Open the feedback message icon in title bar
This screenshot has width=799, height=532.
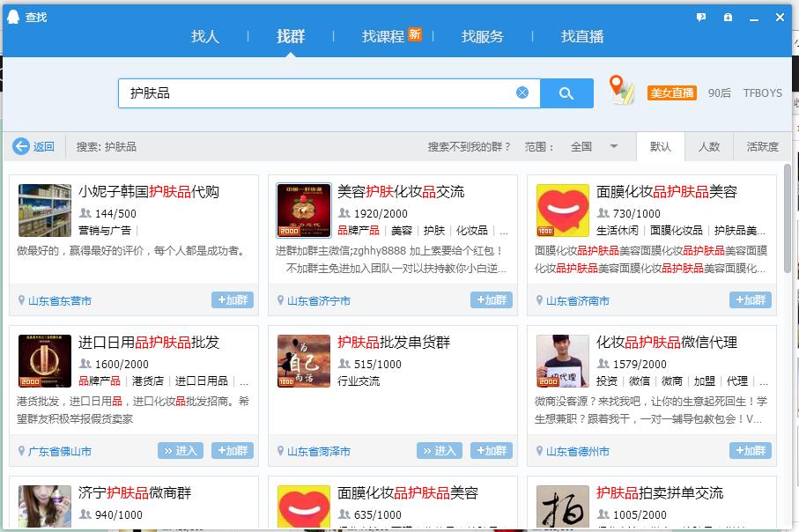coord(700,17)
